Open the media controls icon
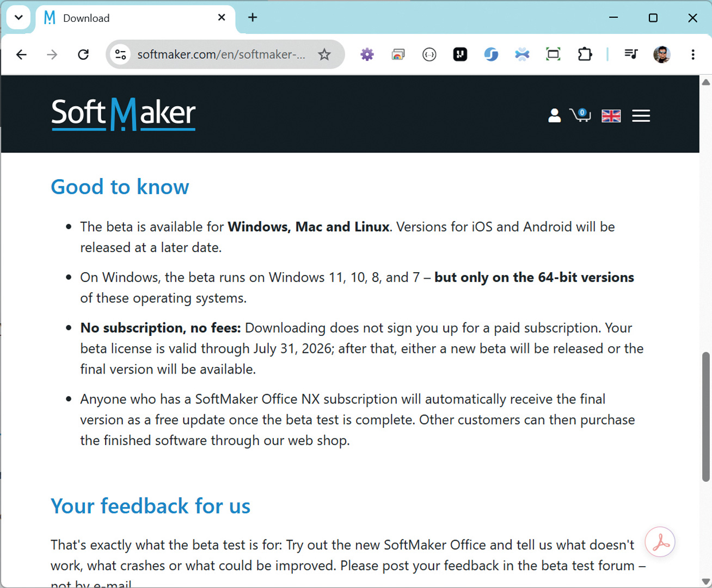 pyautogui.click(x=631, y=54)
